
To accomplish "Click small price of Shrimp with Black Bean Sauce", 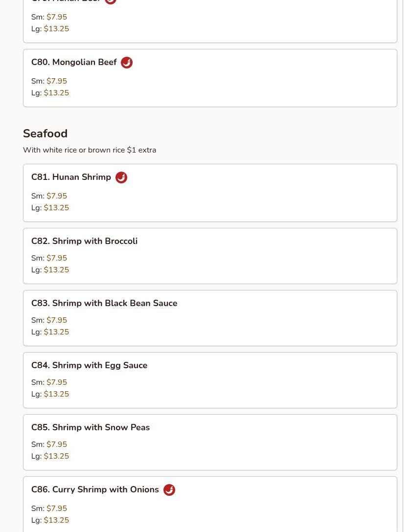I will 57,320.
